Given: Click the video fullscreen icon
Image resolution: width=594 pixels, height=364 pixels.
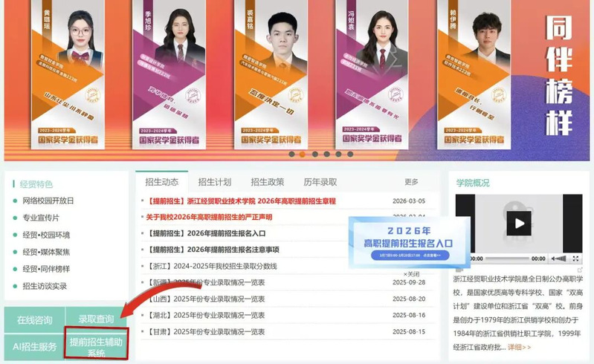Looking at the screenshot, I should click(x=575, y=258).
